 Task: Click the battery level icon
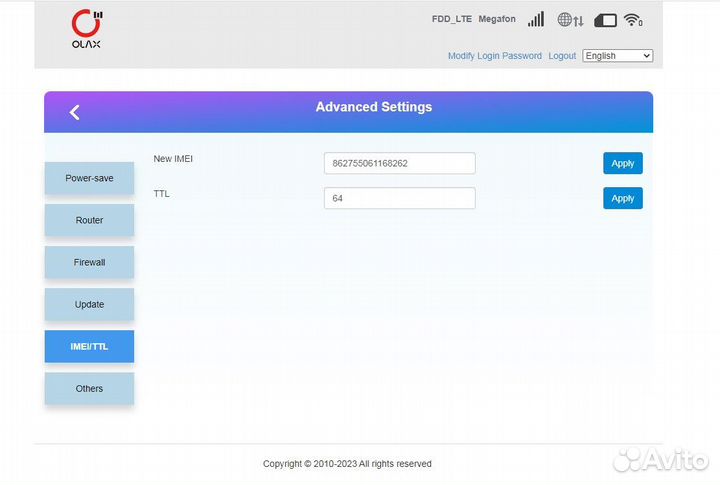[x=605, y=20]
